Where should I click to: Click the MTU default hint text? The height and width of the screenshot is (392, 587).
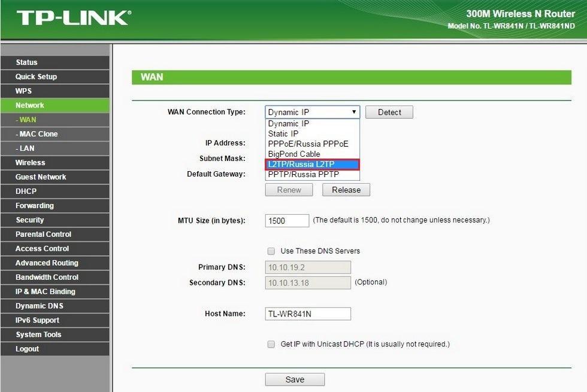(x=401, y=220)
